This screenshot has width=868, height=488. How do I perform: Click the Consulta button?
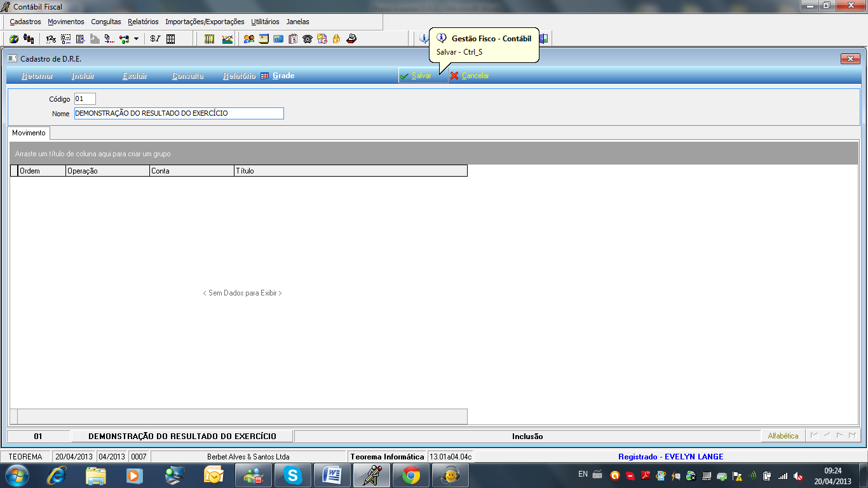[x=188, y=76]
